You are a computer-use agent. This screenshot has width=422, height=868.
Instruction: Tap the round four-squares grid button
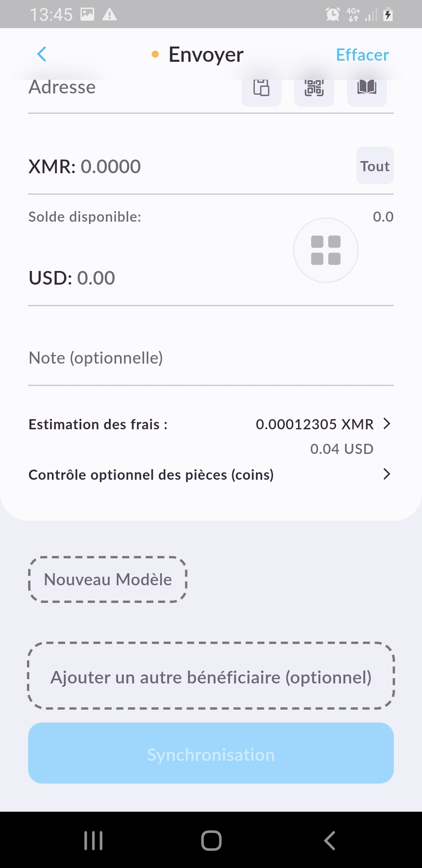pyautogui.click(x=325, y=250)
